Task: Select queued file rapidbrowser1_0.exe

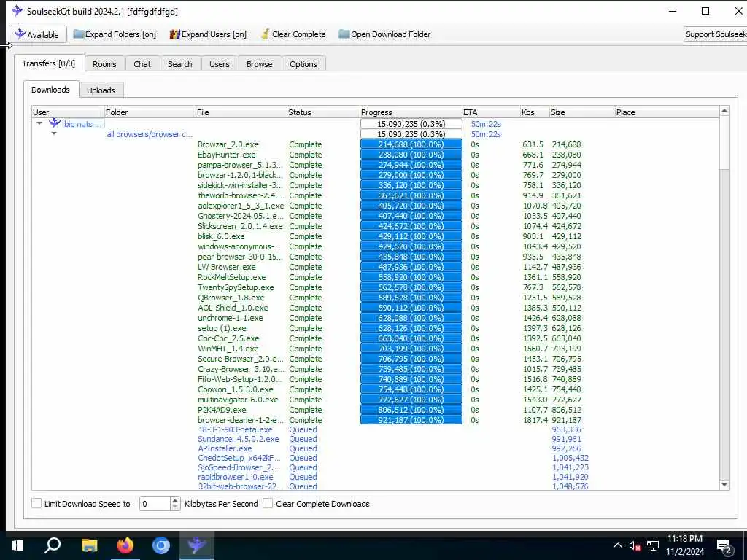Action: 236,477
